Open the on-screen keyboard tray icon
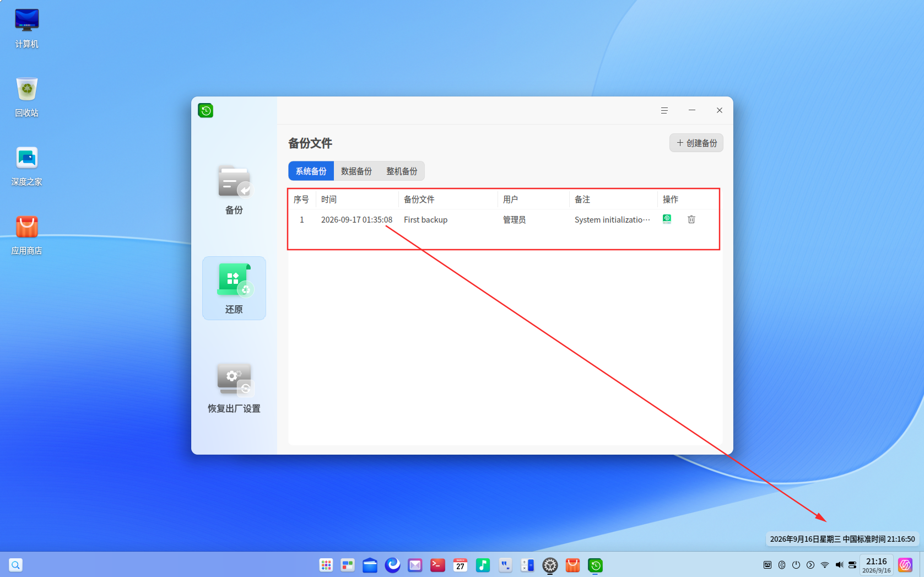Viewport: 924px width, 577px height. pos(768,565)
